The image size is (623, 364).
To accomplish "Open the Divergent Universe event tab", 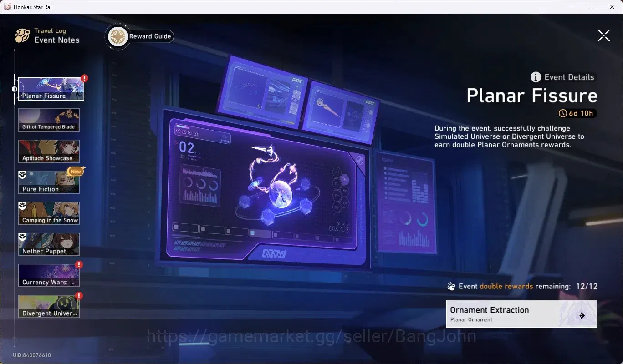I will pos(49,306).
